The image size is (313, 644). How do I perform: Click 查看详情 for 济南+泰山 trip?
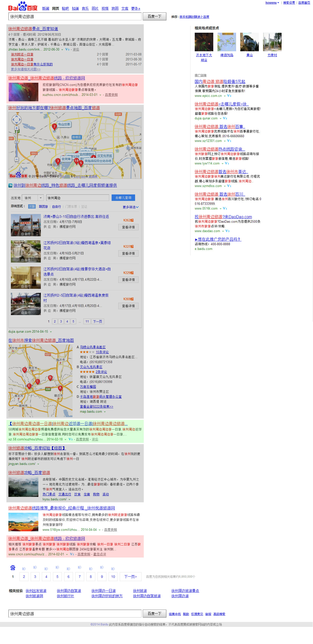coord(128,227)
